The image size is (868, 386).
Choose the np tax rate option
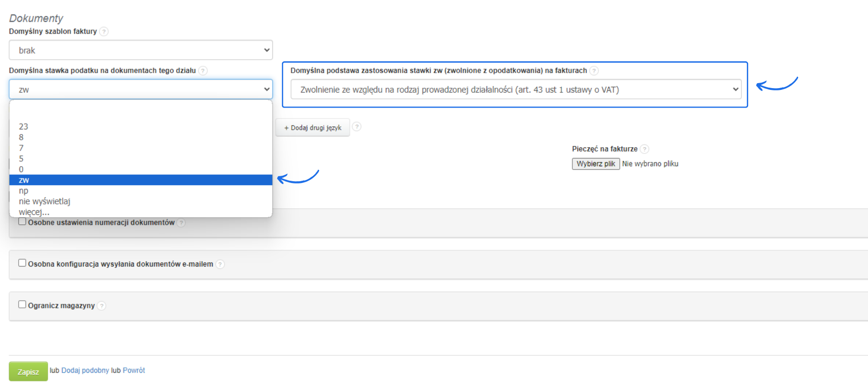coord(24,191)
